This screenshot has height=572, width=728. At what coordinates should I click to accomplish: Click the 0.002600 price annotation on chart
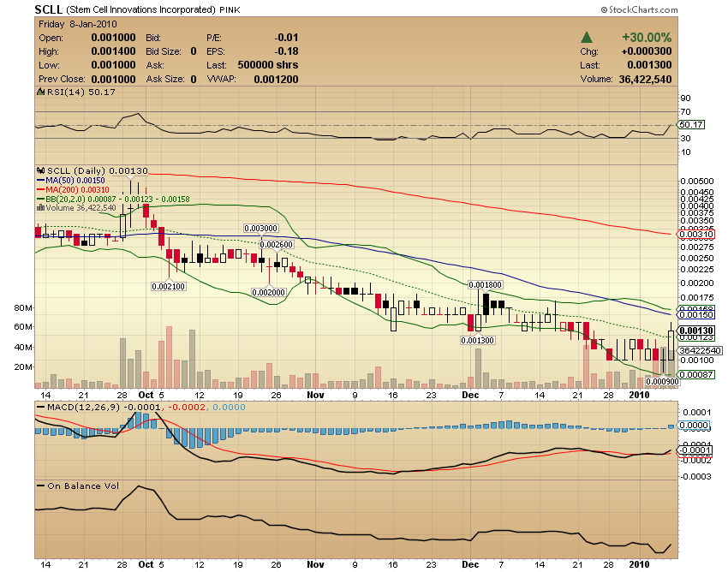(277, 244)
